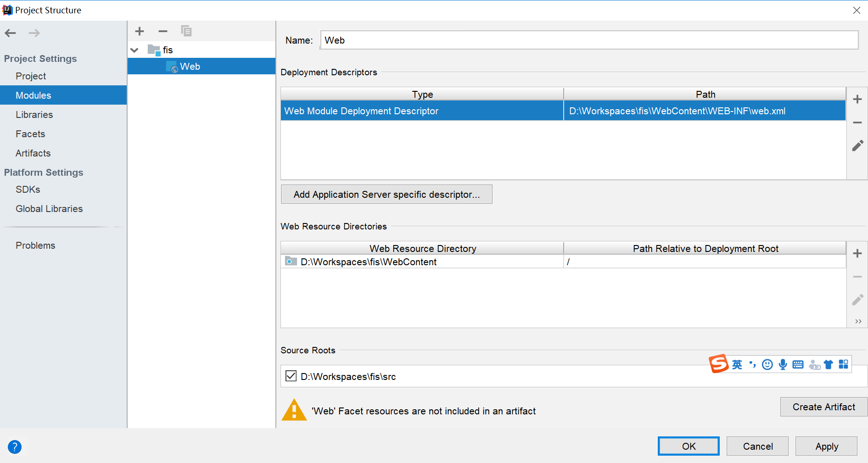Screen dimensions: 868x463
Task: Open the emoji panel in the IME bar
Action: (x=767, y=364)
